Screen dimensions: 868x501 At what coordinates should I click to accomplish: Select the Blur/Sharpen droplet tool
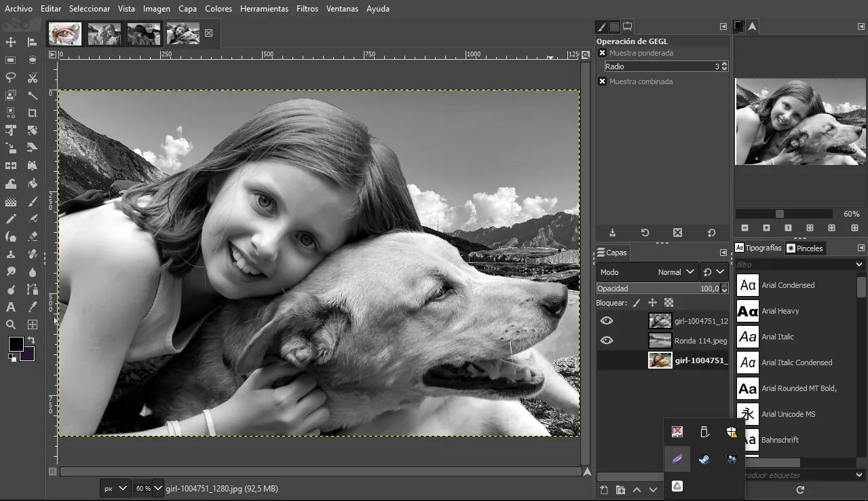(33, 272)
